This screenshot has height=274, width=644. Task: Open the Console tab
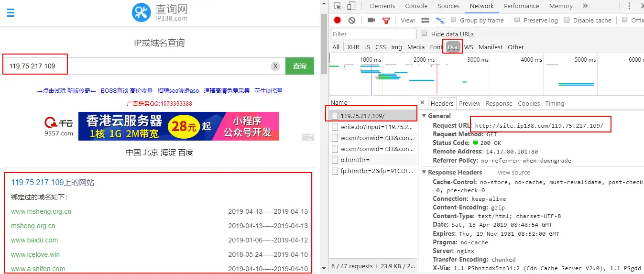416,6
